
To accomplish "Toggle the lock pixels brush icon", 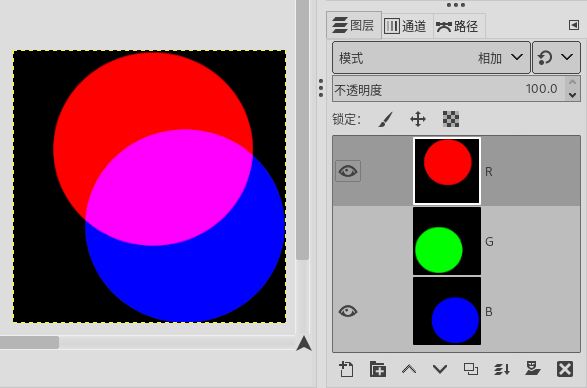I will coord(386,119).
